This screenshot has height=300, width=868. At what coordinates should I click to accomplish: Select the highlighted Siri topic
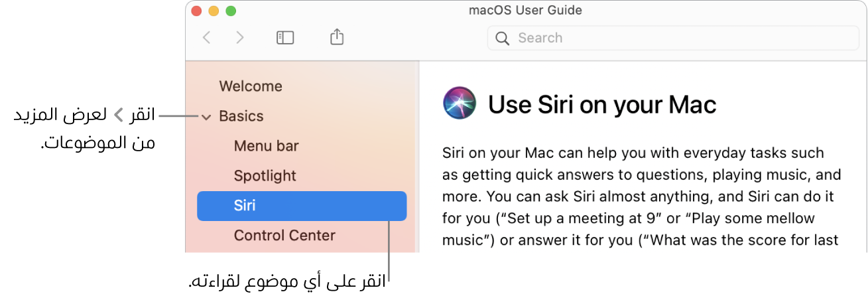click(302, 206)
